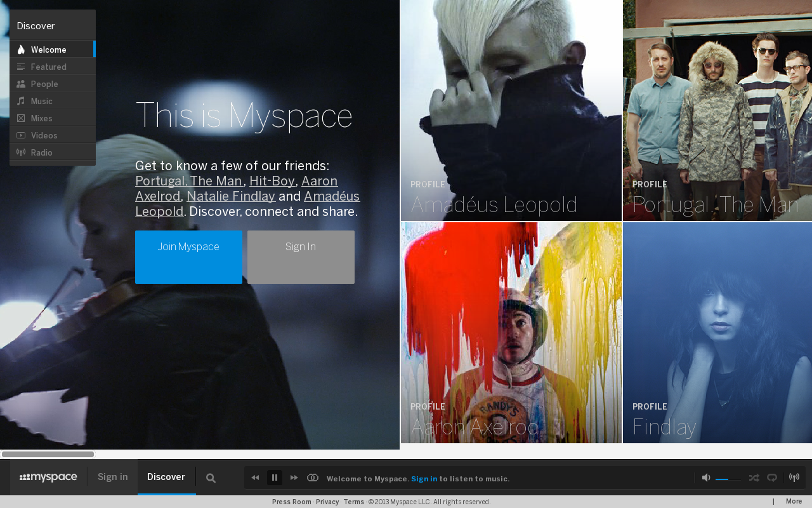Screen dimensions: 812x508
Task: Select Music in the Discover menu
Action: (53, 101)
